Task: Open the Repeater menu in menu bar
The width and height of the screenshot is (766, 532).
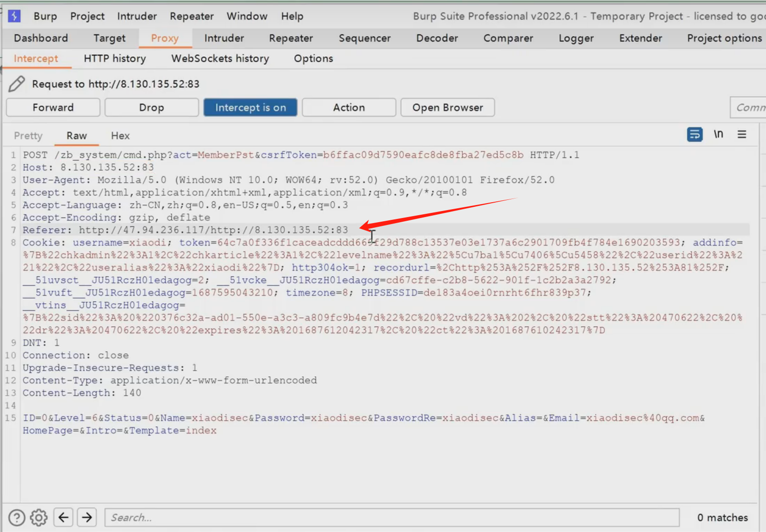Action: click(x=192, y=16)
